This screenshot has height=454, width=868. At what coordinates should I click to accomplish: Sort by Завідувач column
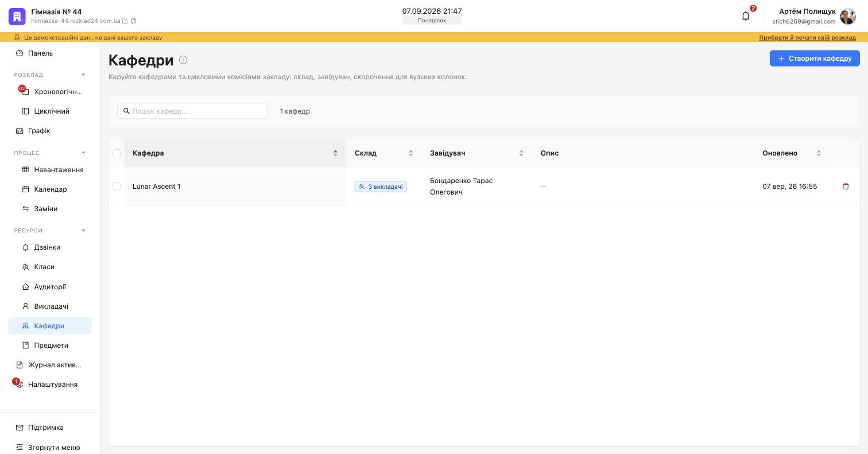[477, 153]
